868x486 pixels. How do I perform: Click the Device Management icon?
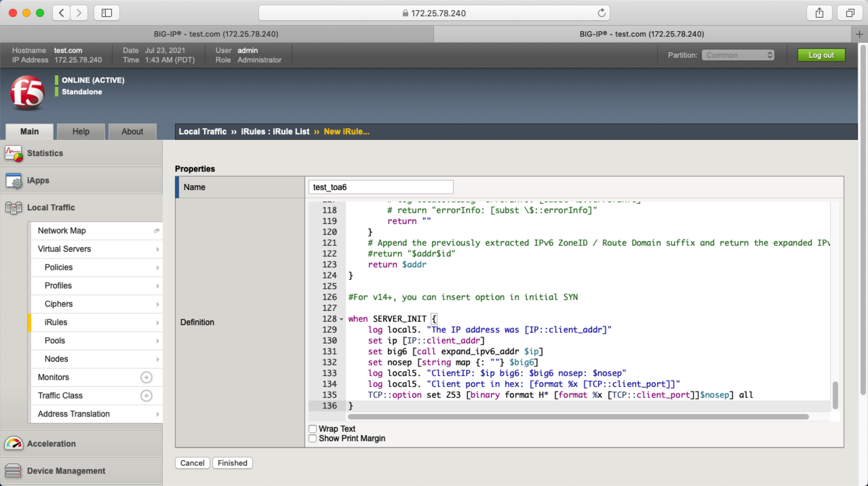coord(13,471)
